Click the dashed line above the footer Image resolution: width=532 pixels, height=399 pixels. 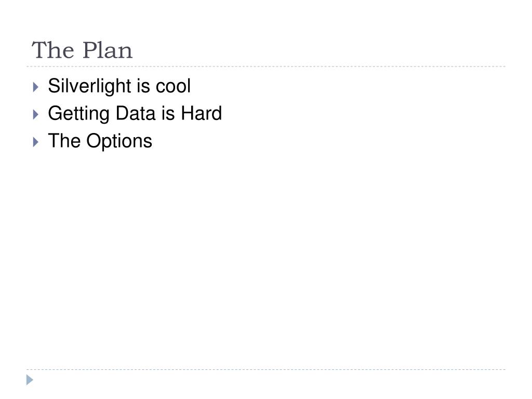pyautogui.click(x=266, y=369)
